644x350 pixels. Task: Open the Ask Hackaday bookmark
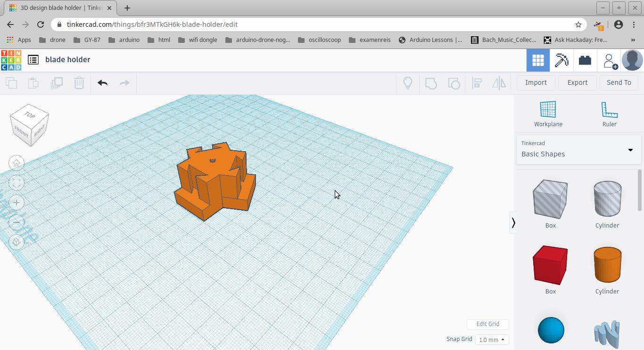pos(576,40)
